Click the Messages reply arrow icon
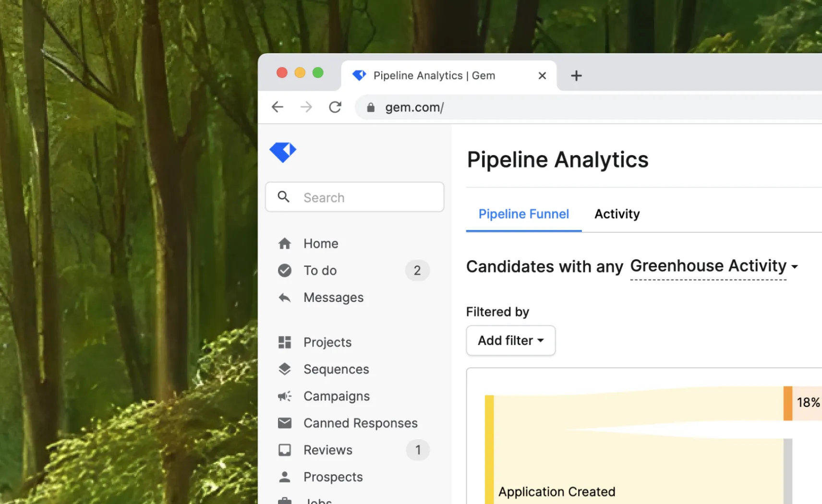822x504 pixels. coord(285,298)
